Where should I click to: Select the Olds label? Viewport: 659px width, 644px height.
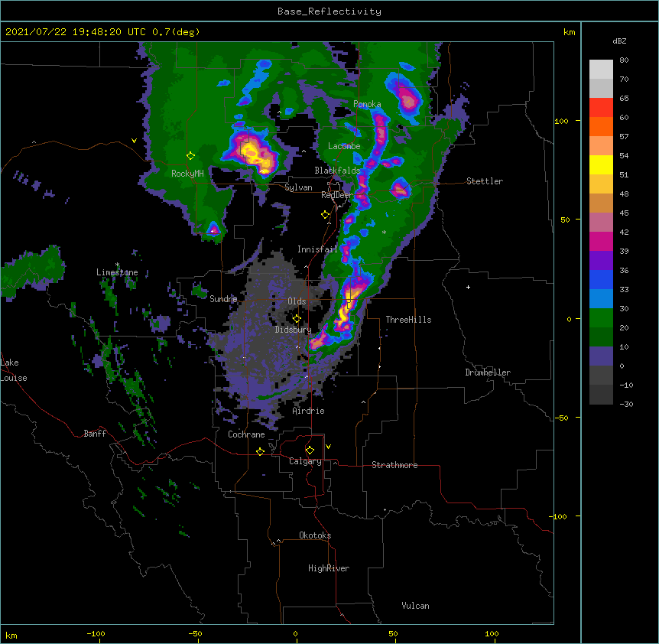pyautogui.click(x=297, y=301)
